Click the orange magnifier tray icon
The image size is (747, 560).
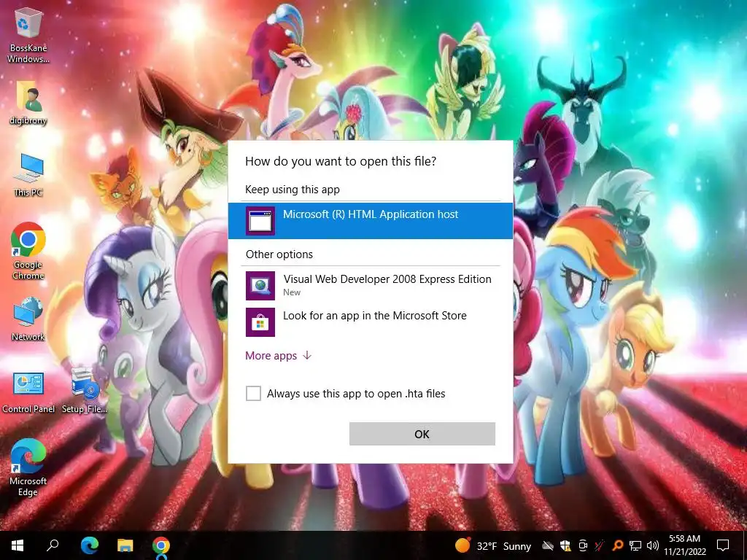click(617, 545)
